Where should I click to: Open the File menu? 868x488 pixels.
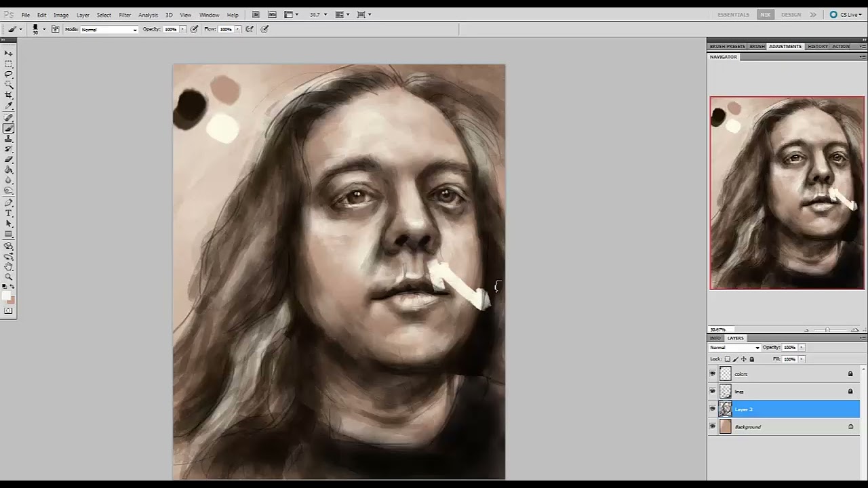click(25, 14)
